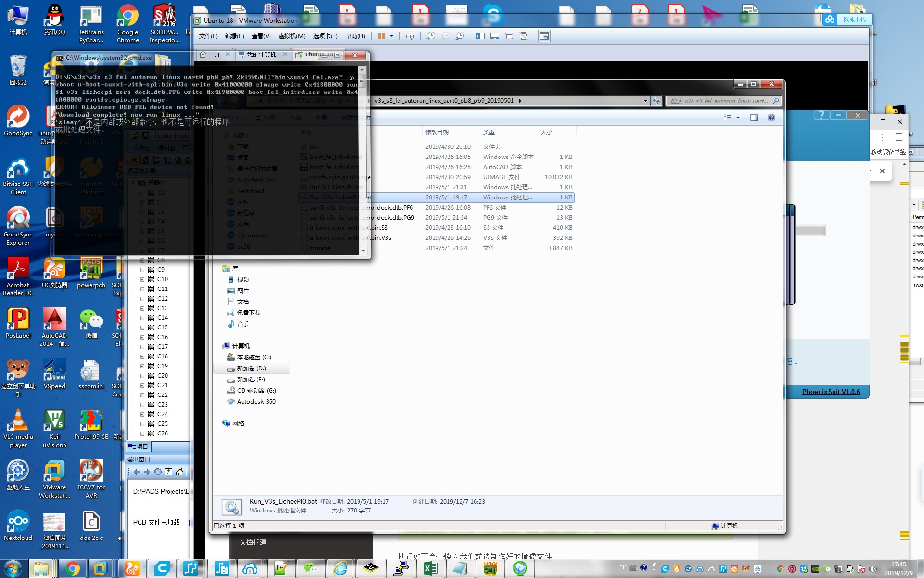Open the power options arrow beside pause
The width and height of the screenshot is (924, 578).
click(391, 36)
